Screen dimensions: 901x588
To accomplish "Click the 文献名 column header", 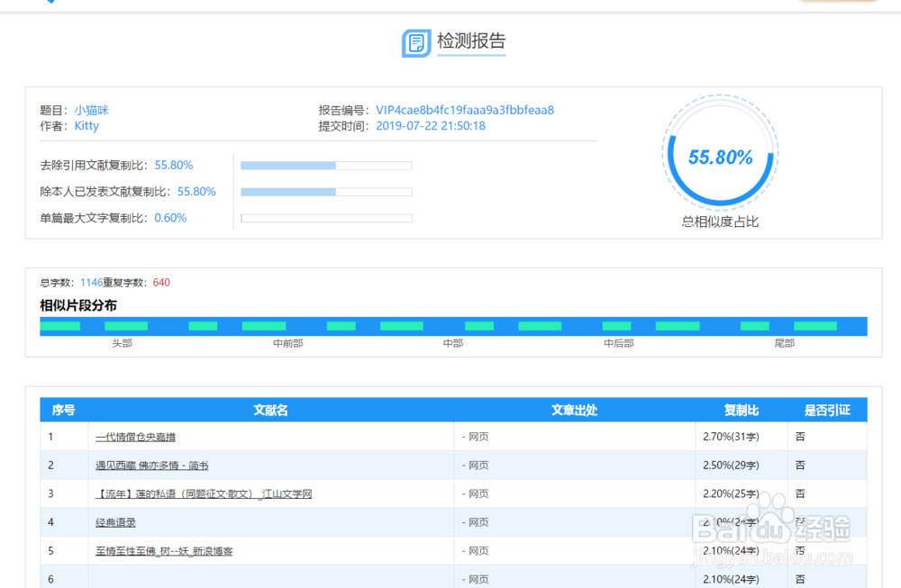I will coord(270,410).
